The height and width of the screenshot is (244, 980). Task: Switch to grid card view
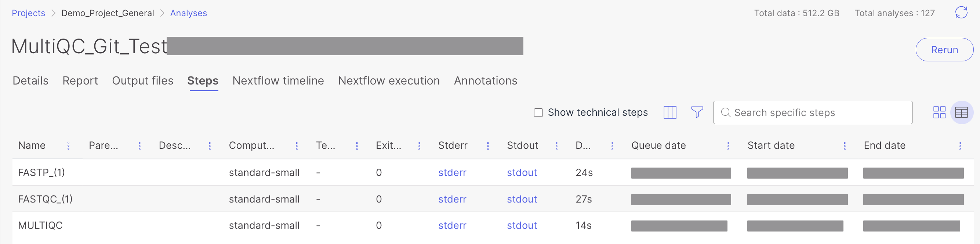(939, 112)
